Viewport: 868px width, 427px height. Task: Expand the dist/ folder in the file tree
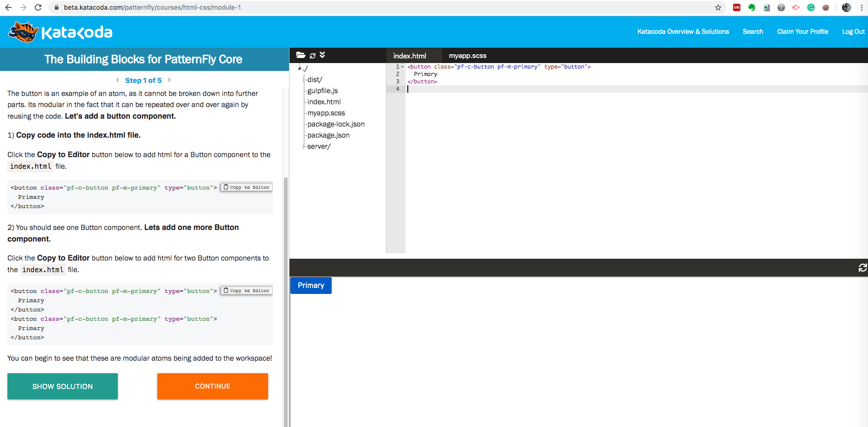(x=304, y=80)
